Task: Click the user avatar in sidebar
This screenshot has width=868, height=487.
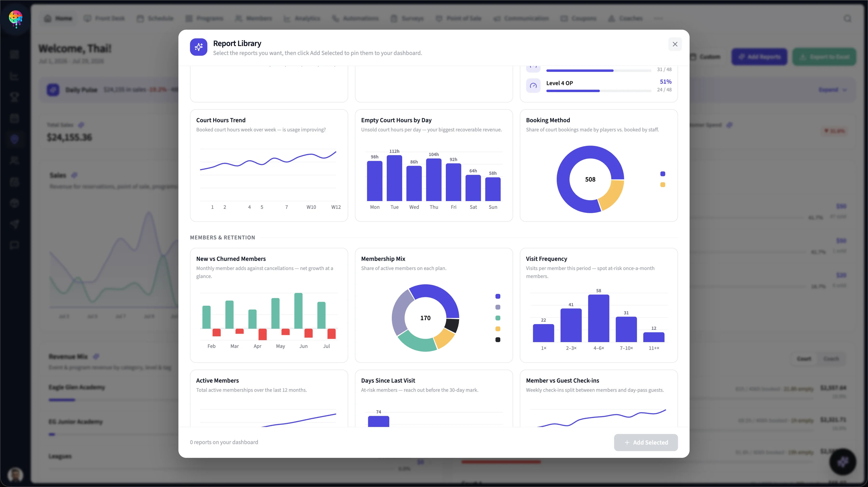Action: coord(15,474)
